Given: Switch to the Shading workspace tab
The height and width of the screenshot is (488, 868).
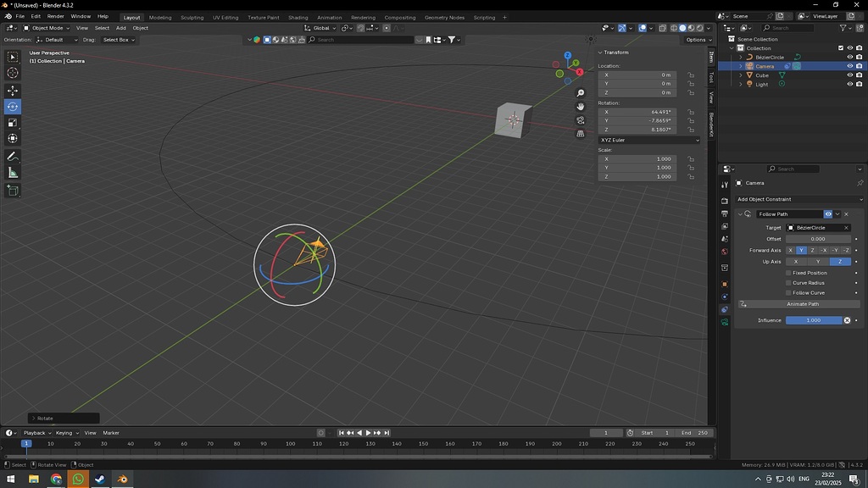Looking at the screenshot, I should [x=298, y=17].
